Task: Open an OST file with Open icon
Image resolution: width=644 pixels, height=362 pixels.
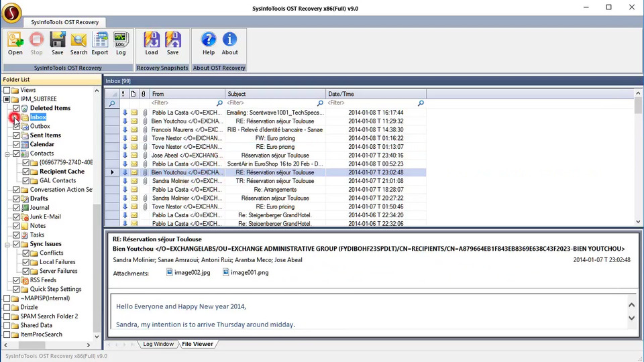Action: tap(15, 44)
